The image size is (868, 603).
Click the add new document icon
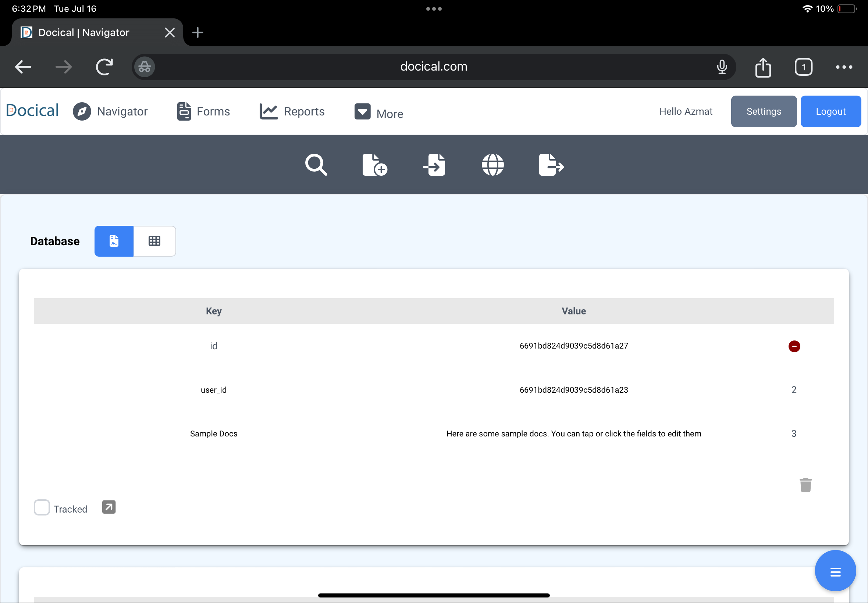(374, 165)
